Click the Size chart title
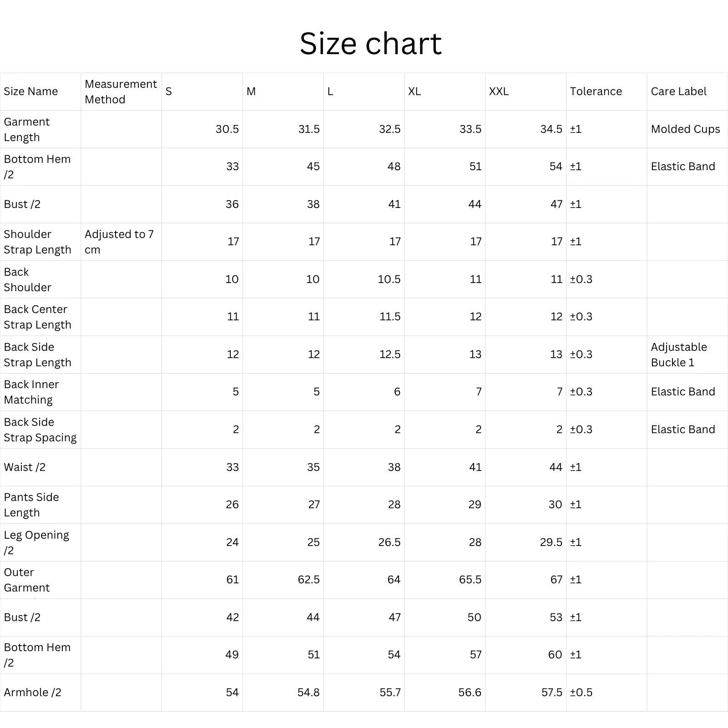The height and width of the screenshot is (728, 728). 370,44
